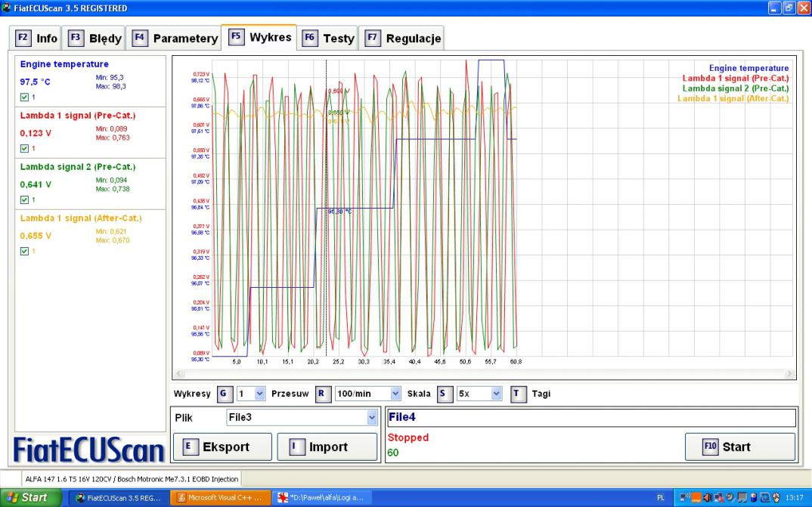Open the Błędy tab
Viewport: 812px width, 507px height.
pyautogui.click(x=104, y=38)
